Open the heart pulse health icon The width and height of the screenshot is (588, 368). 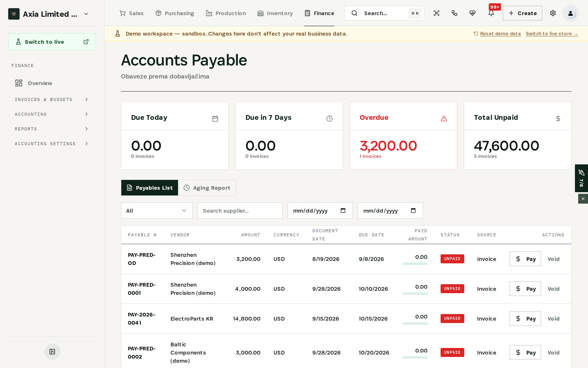[x=472, y=13]
